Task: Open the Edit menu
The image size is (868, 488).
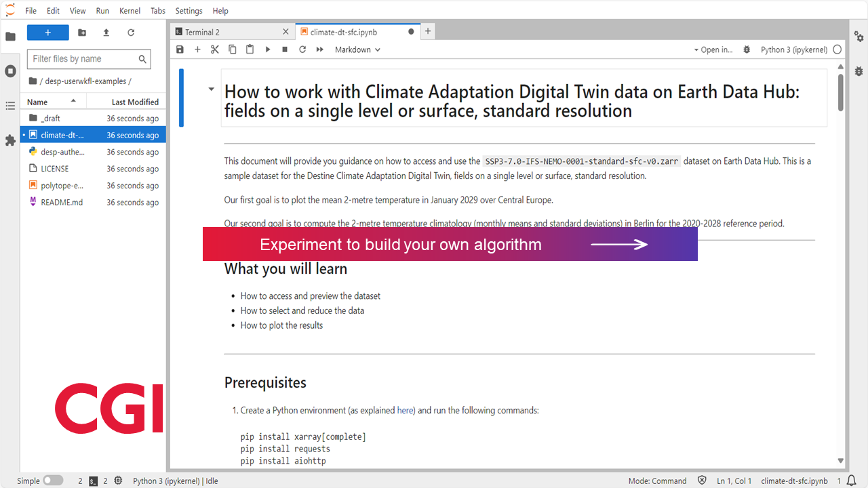Action: pos(54,11)
